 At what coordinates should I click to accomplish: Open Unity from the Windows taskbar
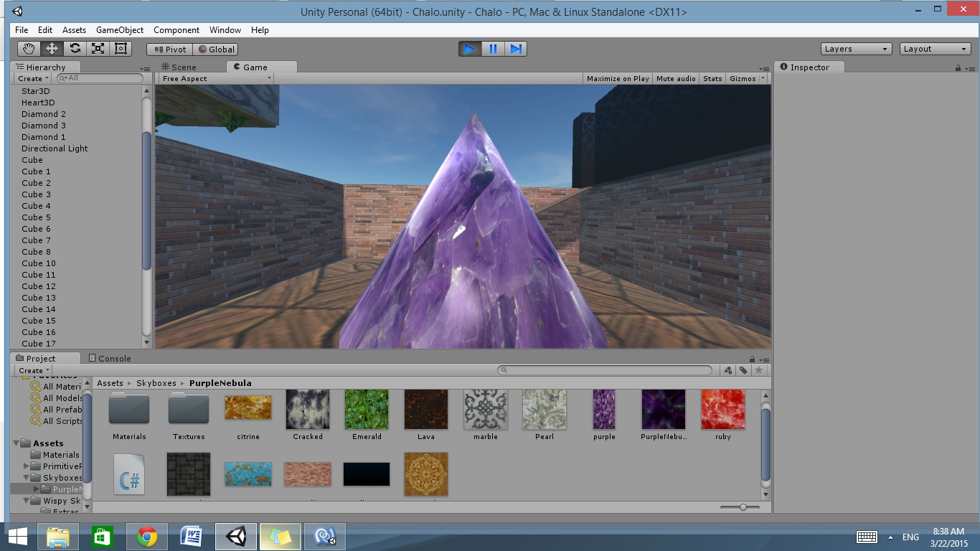click(x=236, y=536)
